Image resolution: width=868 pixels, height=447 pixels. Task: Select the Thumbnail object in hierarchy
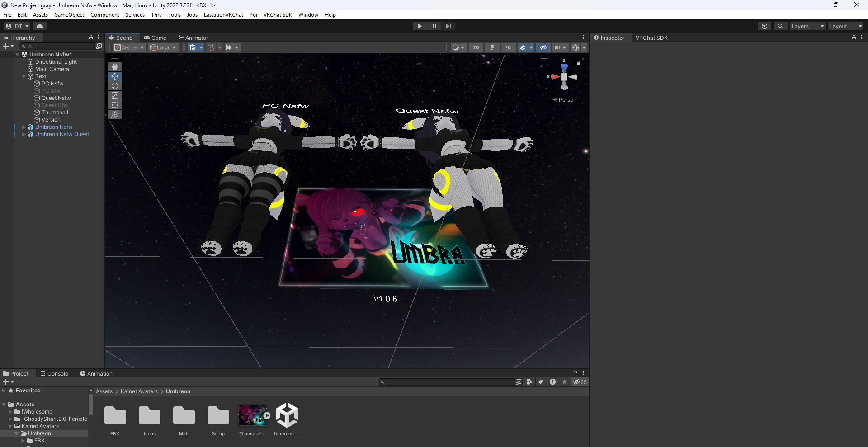coord(55,113)
